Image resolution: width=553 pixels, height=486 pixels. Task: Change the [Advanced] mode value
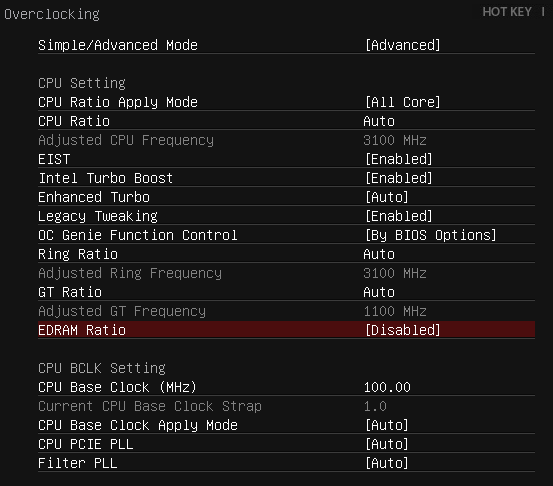403,45
